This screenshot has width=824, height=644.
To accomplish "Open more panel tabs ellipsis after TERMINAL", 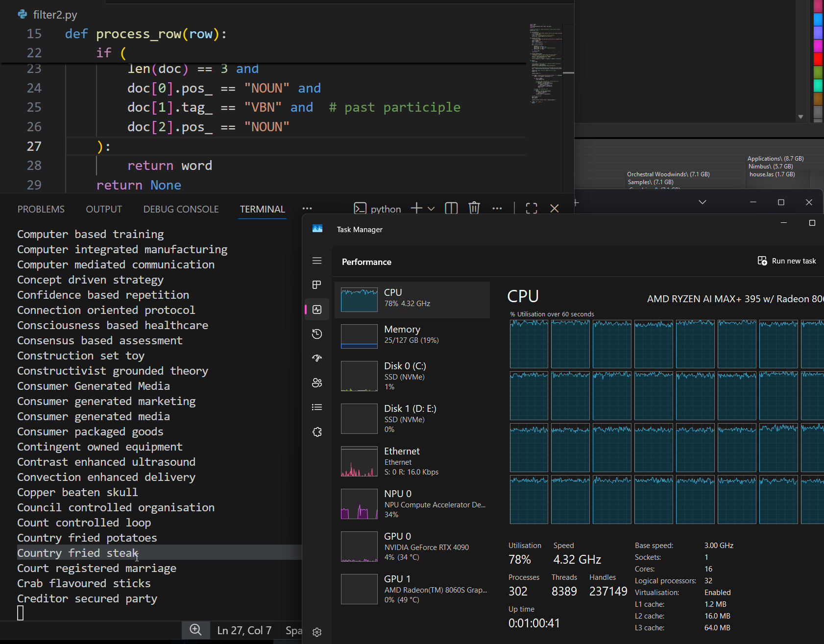I will click(x=307, y=209).
